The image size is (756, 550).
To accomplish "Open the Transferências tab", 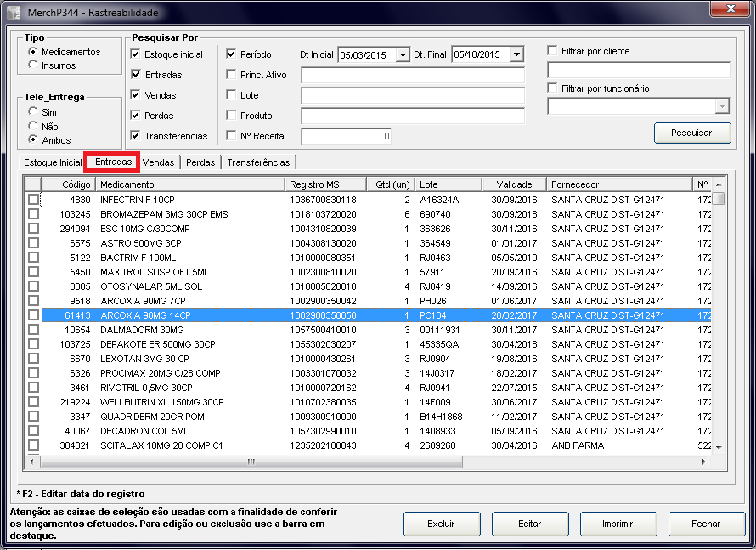I will tap(258, 162).
